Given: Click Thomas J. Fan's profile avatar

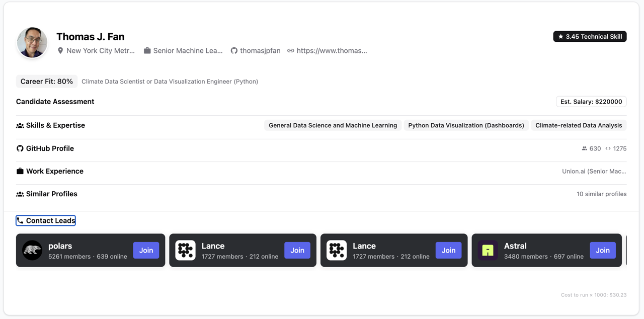Looking at the screenshot, I should coord(32,43).
